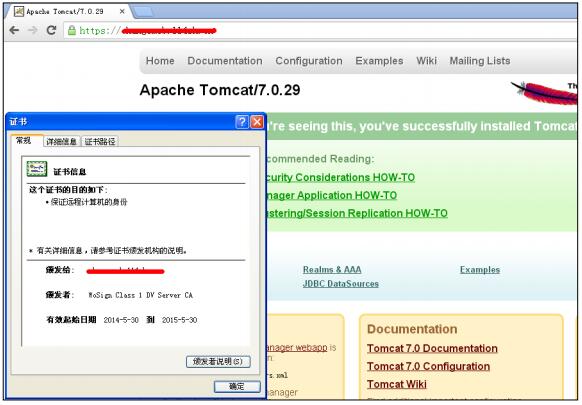Image resolution: width=582 pixels, height=405 pixels.
Task: Click the https address bar field
Action: pyautogui.click(x=319, y=30)
